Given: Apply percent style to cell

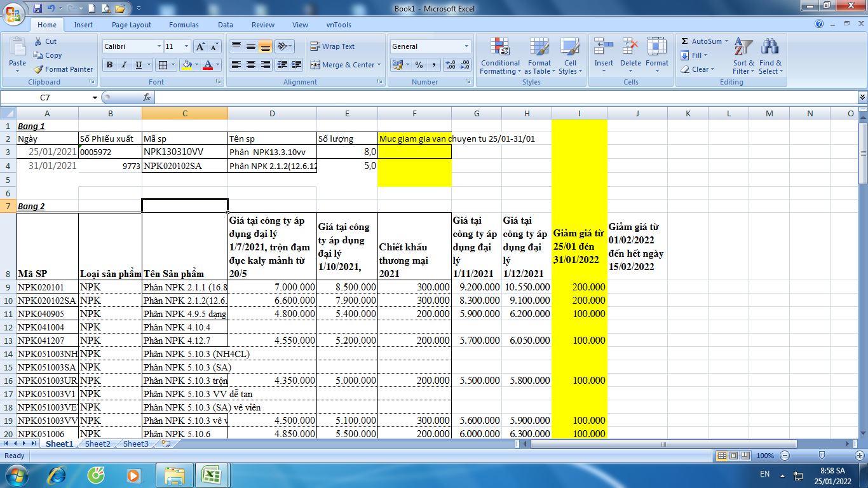Looking at the screenshot, I should pyautogui.click(x=419, y=65).
